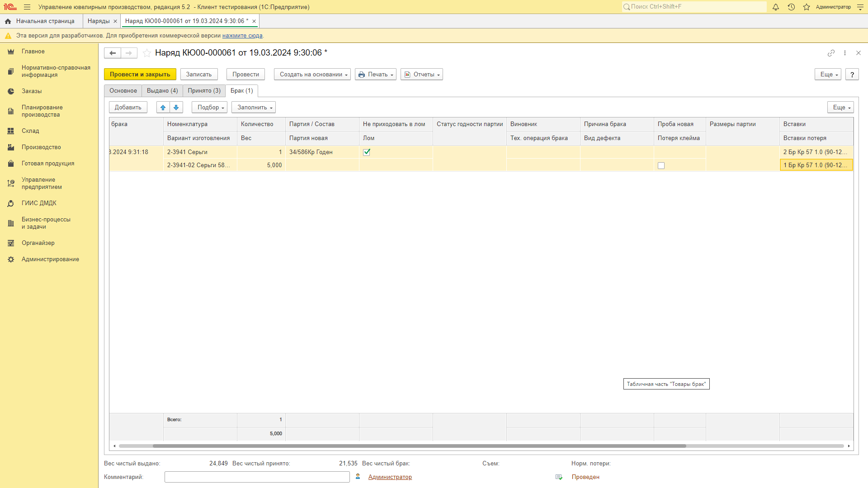
Task: Click the user icon next to Администратор
Action: pos(358,477)
